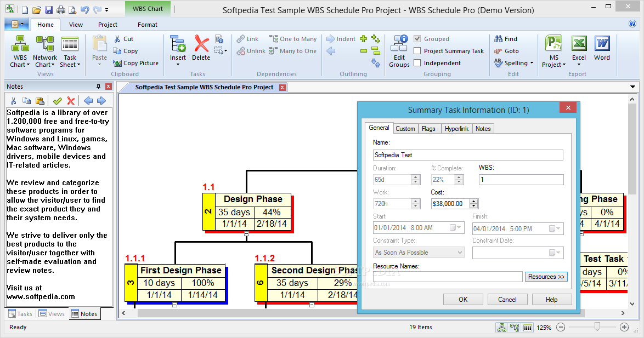The width and height of the screenshot is (644, 338).
Task: Click the task sheet icon in status bar
Action: [528, 328]
